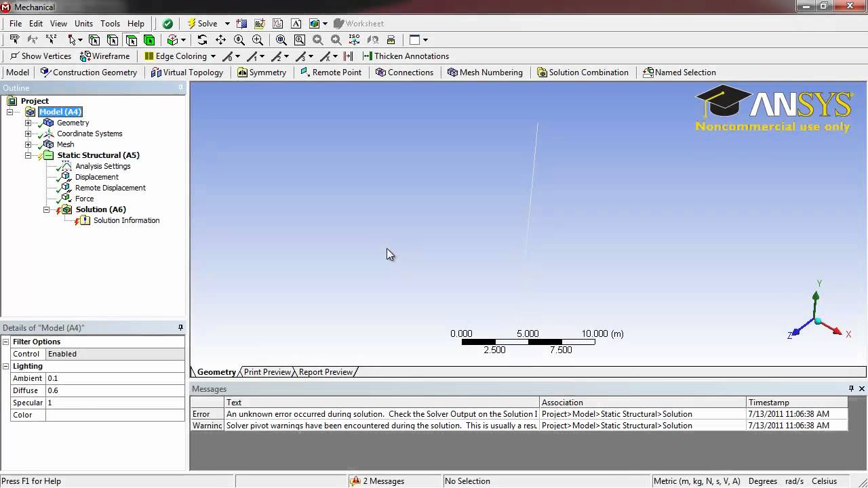Open the Tools menu
Image resolution: width=868 pixels, height=488 pixels.
point(110,24)
